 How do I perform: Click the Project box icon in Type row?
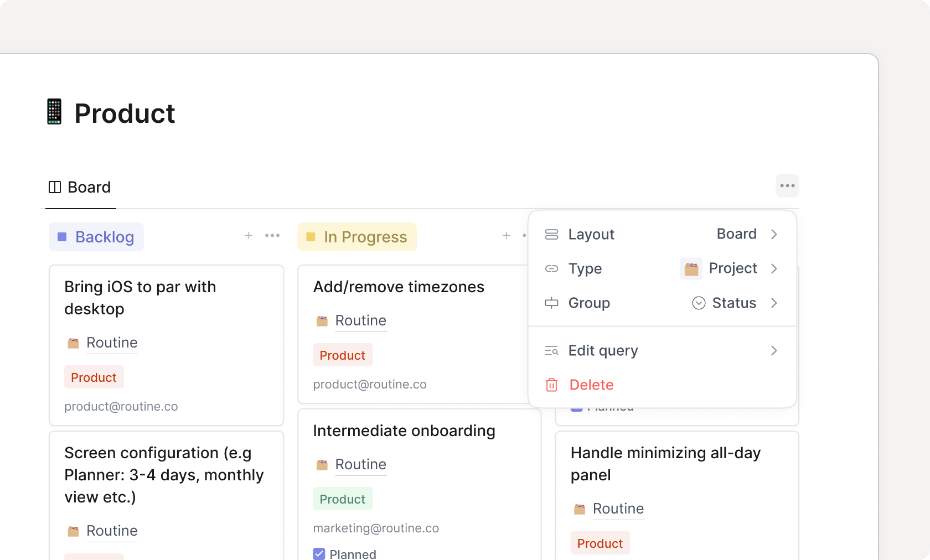[691, 269]
